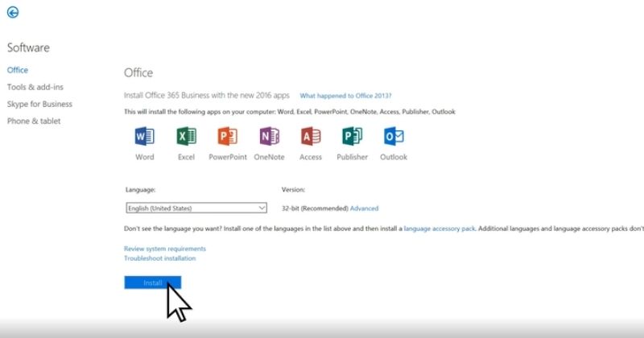
Task: Click the PowerPoint app icon
Action: 228,136
